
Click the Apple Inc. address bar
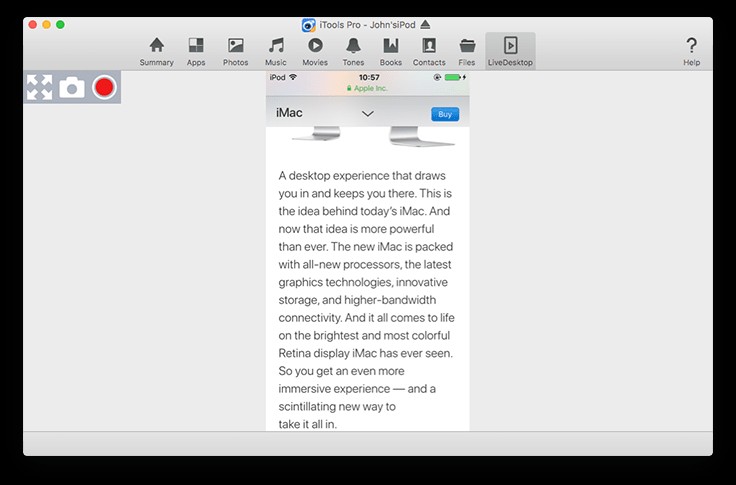368,88
